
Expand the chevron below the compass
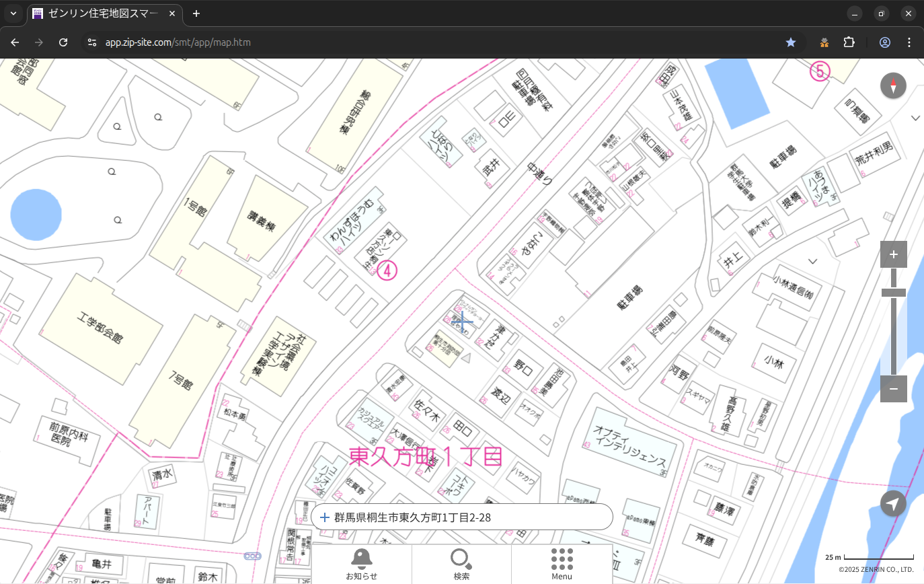915,118
